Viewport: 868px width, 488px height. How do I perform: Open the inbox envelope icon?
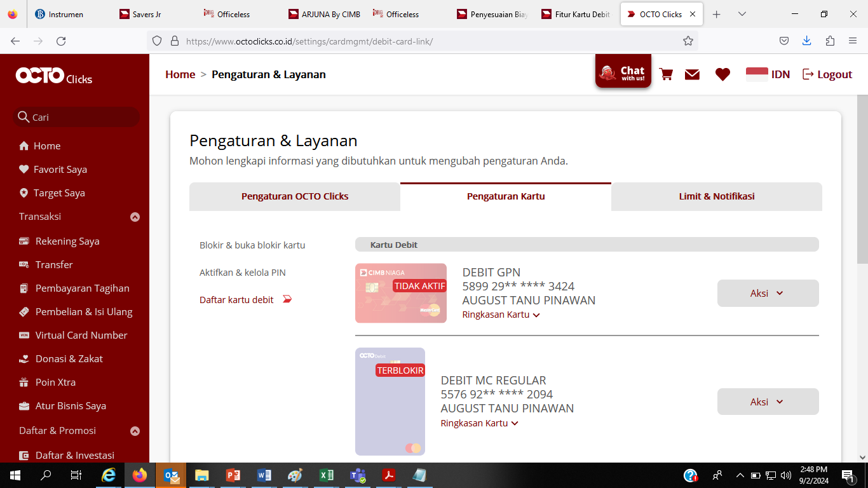pyautogui.click(x=692, y=74)
